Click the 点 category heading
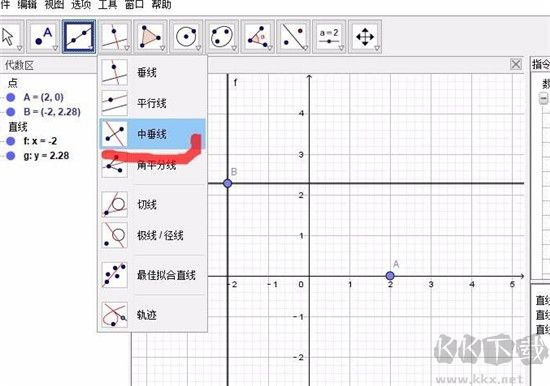The height and width of the screenshot is (386, 550). [x=13, y=83]
